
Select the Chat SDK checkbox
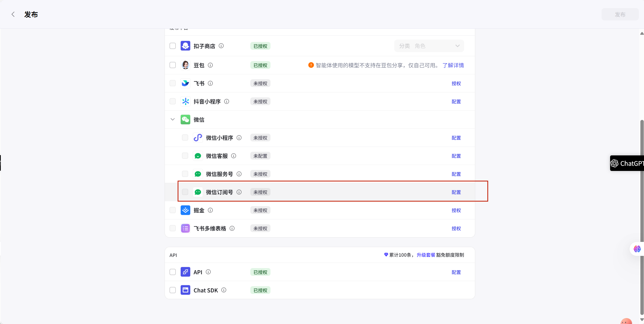[x=173, y=290]
